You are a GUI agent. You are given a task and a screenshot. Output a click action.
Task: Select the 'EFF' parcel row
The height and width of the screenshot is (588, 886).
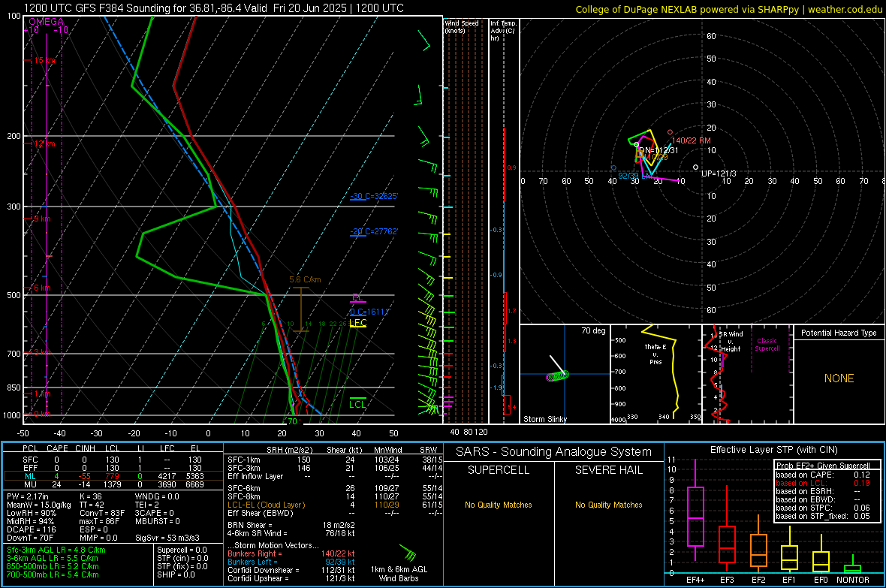113,468
